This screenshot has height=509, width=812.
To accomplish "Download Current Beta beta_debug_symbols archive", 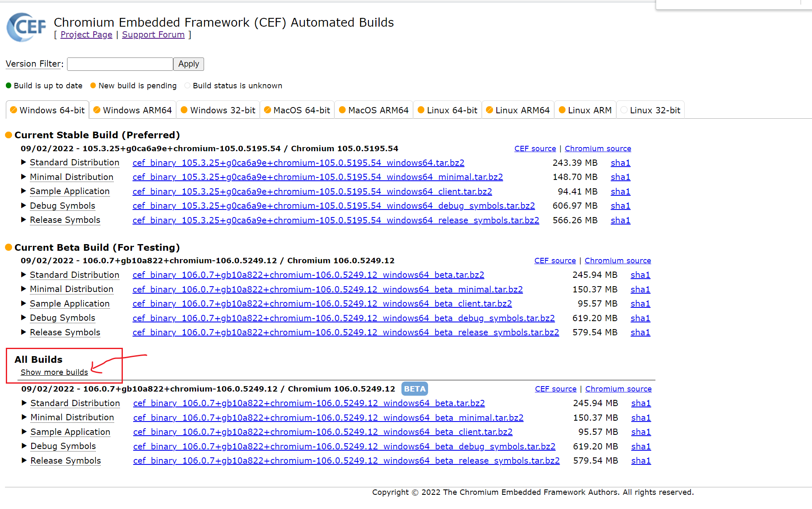I will (x=344, y=318).
